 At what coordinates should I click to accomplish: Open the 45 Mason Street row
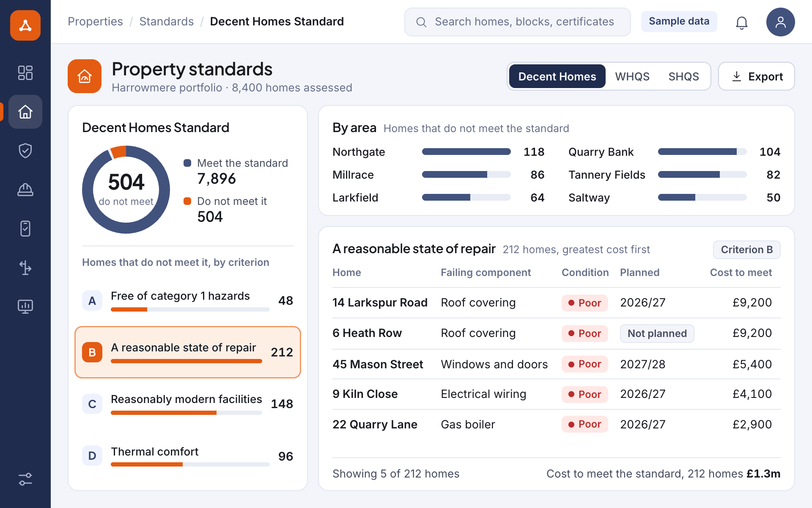(557, 364)
